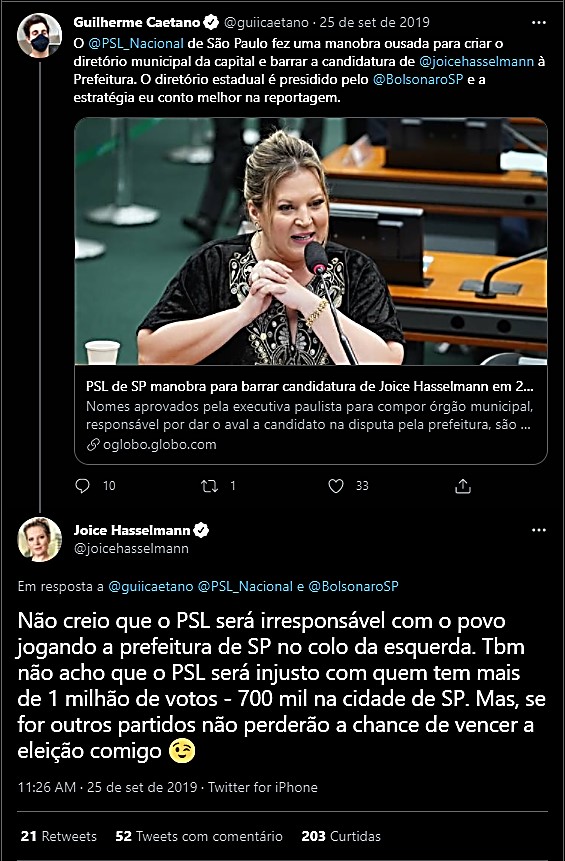View 52 Tweets com comentário
This screenshot has width=565, height=861.
click(x=199, y=836)
